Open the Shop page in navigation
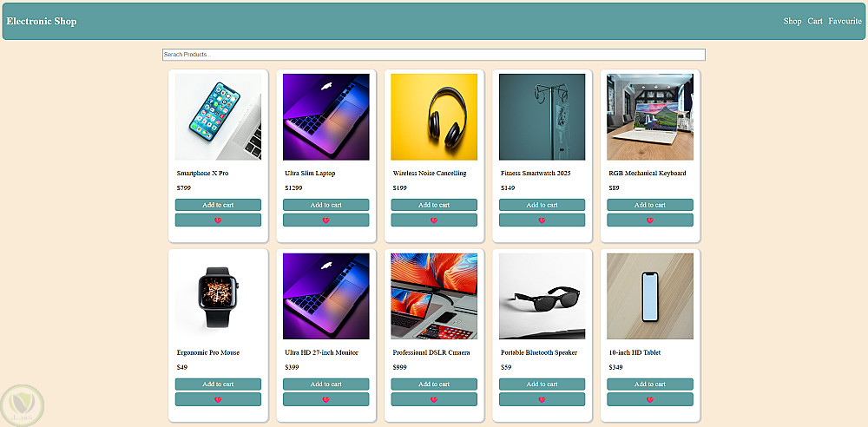Screen dimensions: 868x427 (x=792, y=21)
